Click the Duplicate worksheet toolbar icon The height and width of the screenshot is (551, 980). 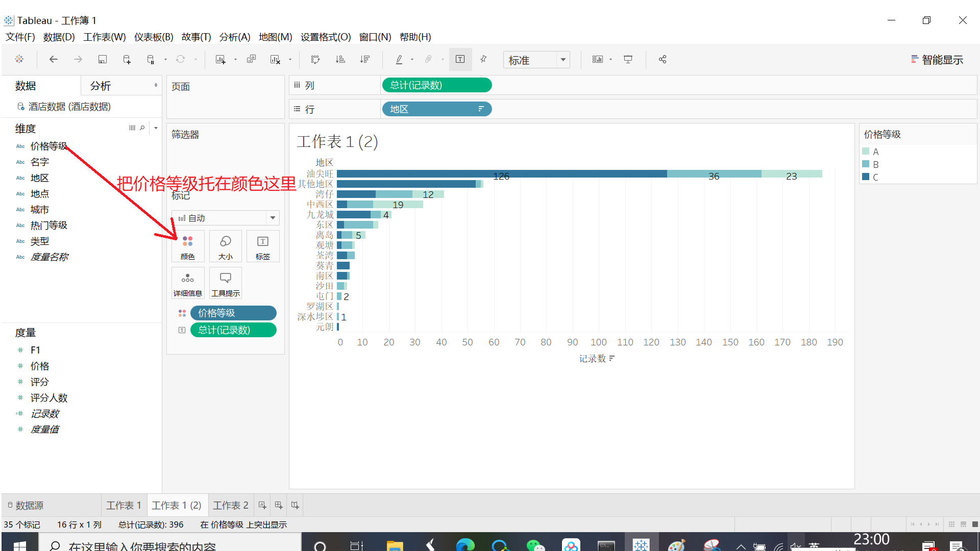pyautogui.click(x=251, y=60)
